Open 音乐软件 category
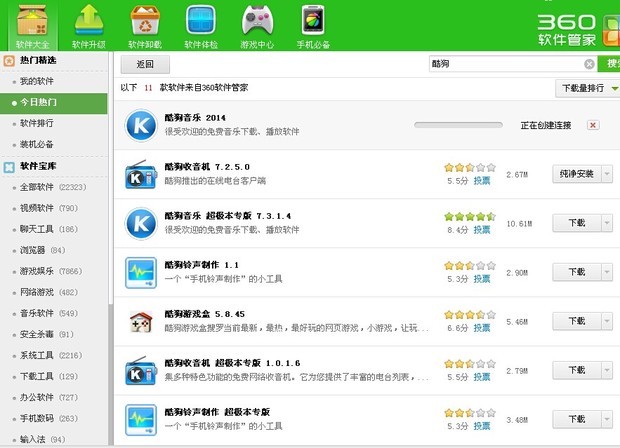620x448 pixels. click(49, 313)
